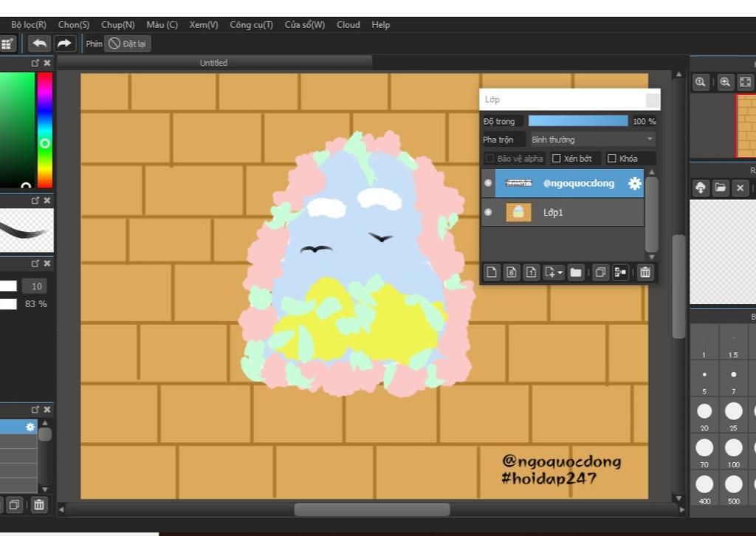
Task: Open the Cửa sổ(W) window menu
Action: tap(305, 24)
